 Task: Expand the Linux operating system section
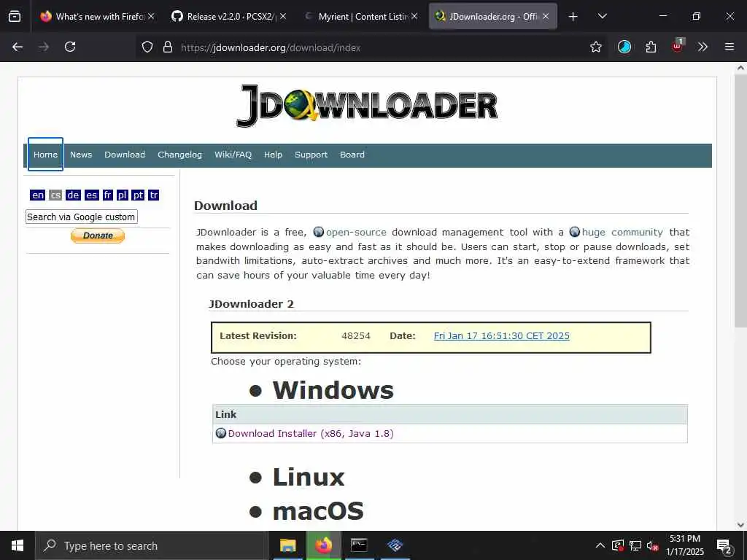tap(309, 477)
